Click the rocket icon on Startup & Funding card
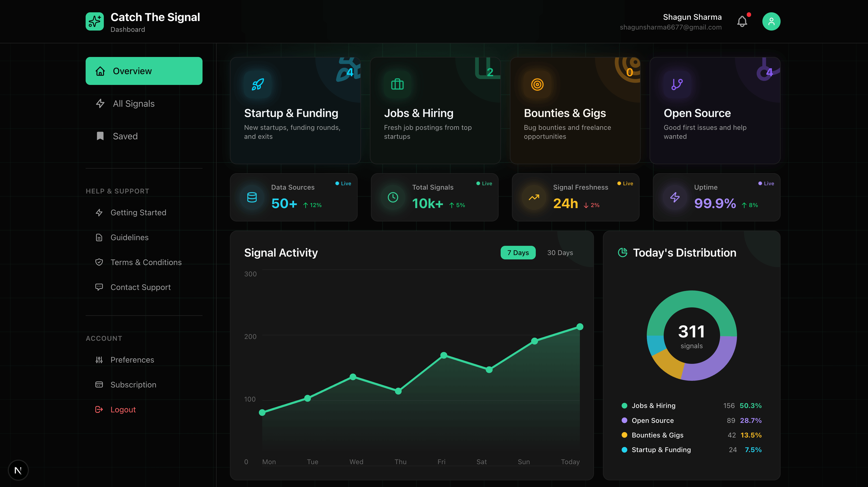Viewport: 868px width, 487px height. pyautogui.click(x=258, y=84)
